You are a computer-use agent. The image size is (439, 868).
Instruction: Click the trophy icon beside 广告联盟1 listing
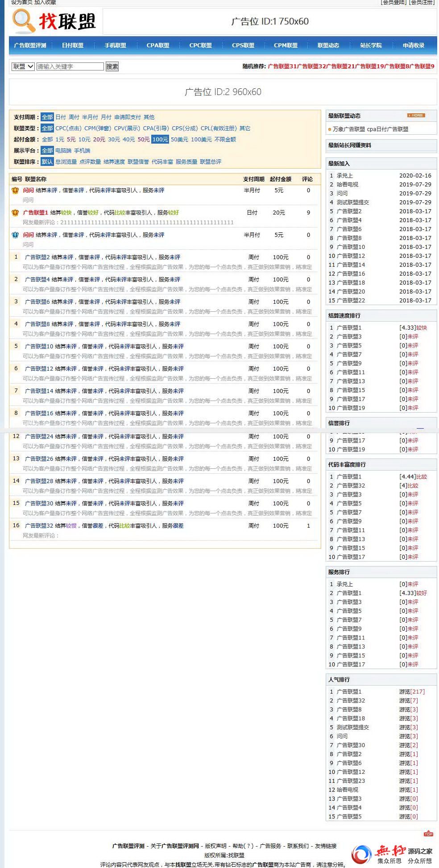click(15, 213)
